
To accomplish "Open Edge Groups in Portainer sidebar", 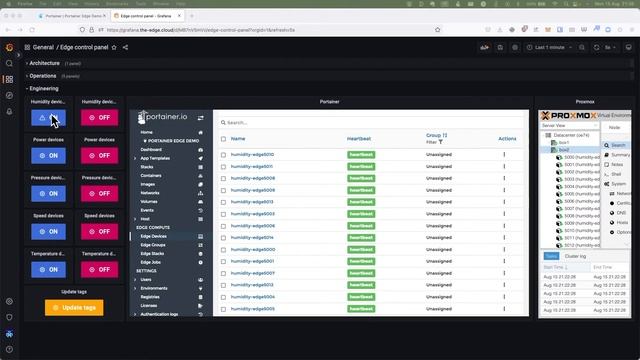I will (153, 245).
